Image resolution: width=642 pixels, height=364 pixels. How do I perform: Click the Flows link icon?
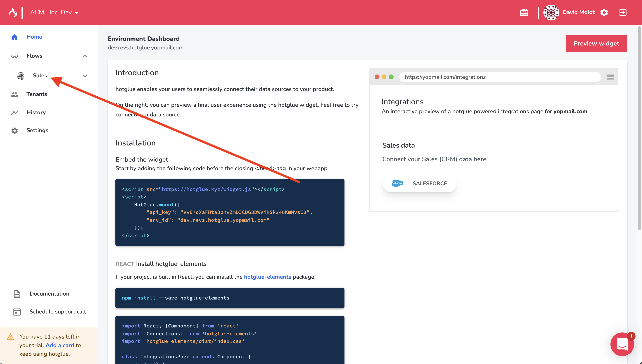click(x=15, y=56)
